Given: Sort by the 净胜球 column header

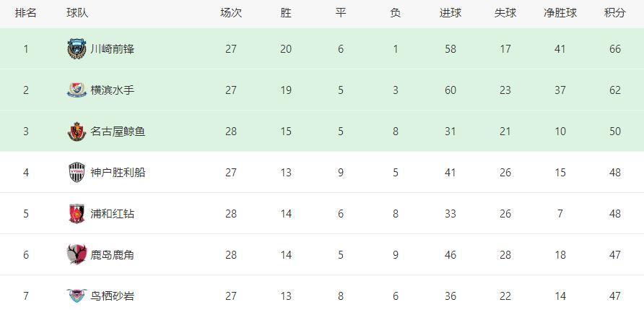Looking at the screenshot, I should [x=560, y=13].
